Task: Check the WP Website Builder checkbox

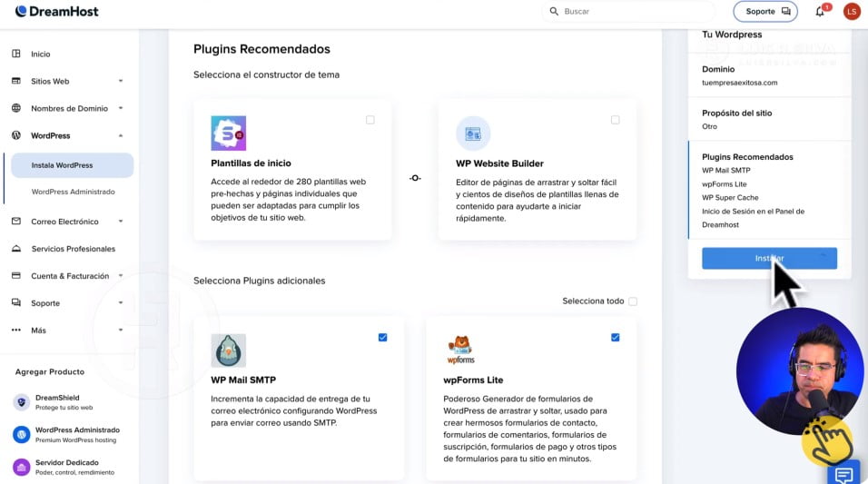Action: tap(615, 120)
